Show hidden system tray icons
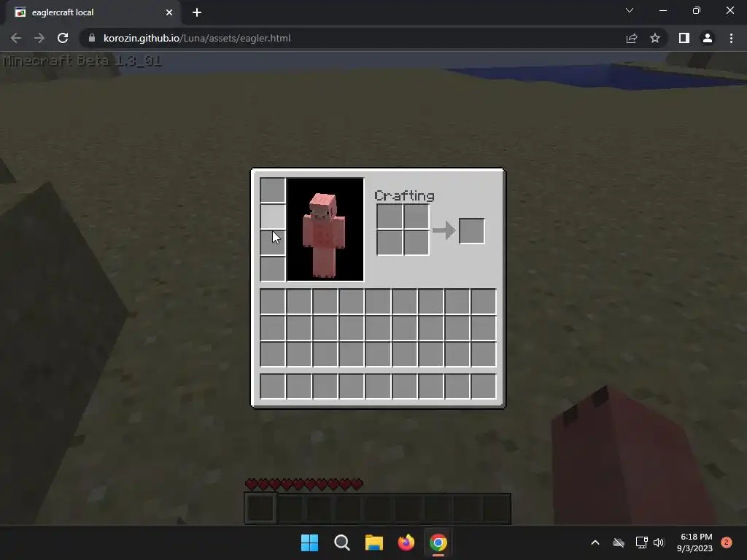747x560 pixels. (595, 542)
